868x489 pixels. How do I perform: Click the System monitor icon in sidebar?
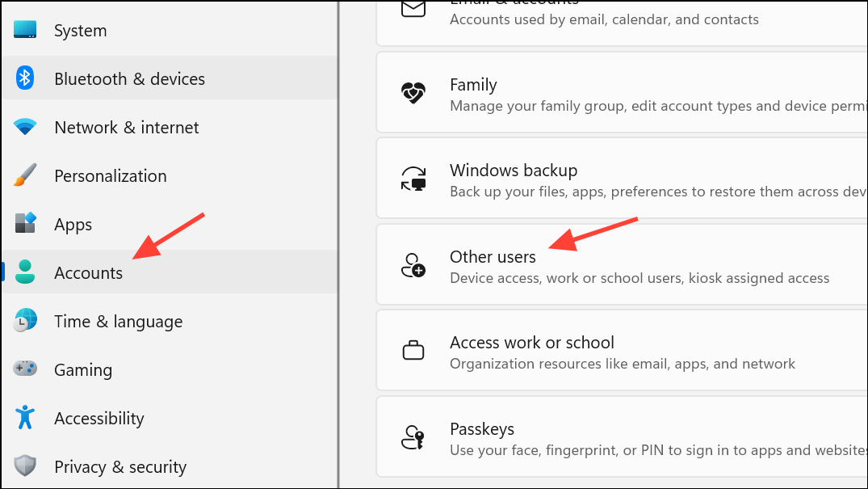point(25,30)
